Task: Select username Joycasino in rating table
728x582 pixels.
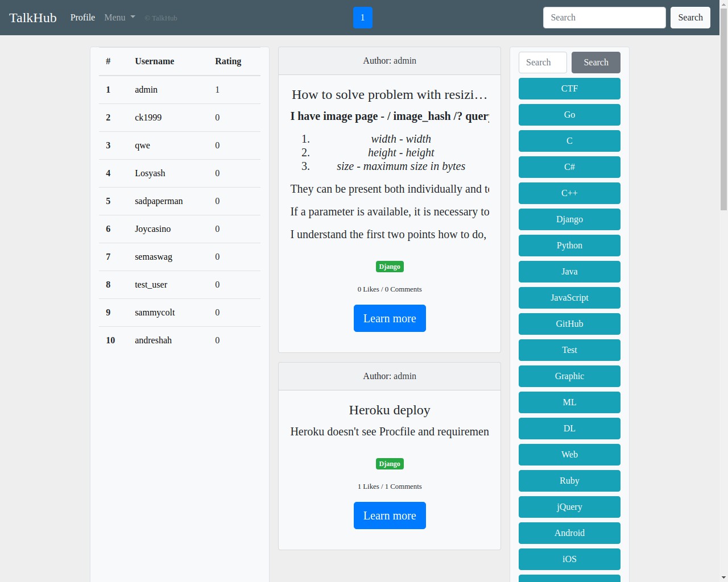Action: pyautogui.click(x=152, y=229)
